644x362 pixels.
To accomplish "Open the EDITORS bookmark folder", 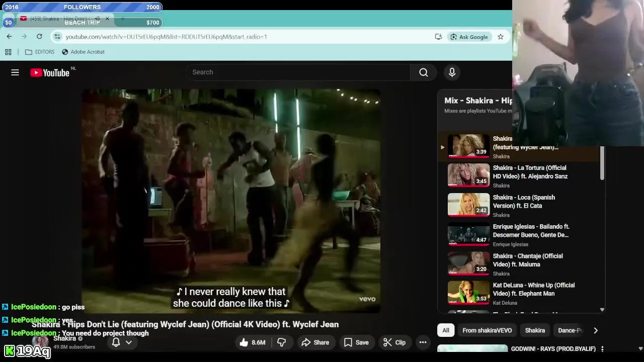I will coord(40,52).
